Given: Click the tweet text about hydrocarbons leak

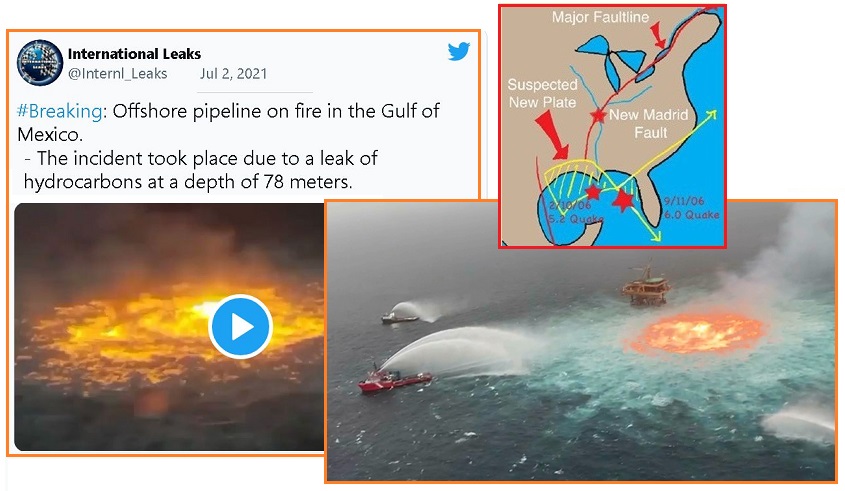Looking at the screenshot, I should (x=200, y=170).
